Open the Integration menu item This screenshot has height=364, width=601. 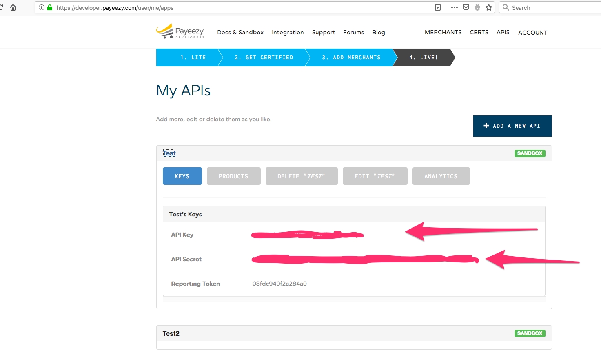[288, 32]
